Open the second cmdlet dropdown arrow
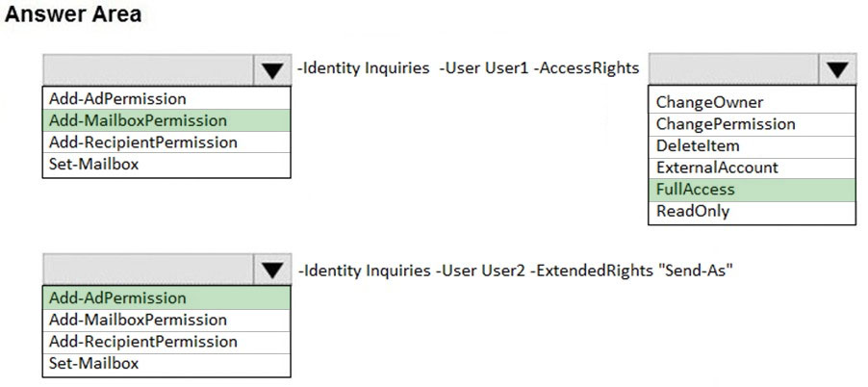 point(272,271)
